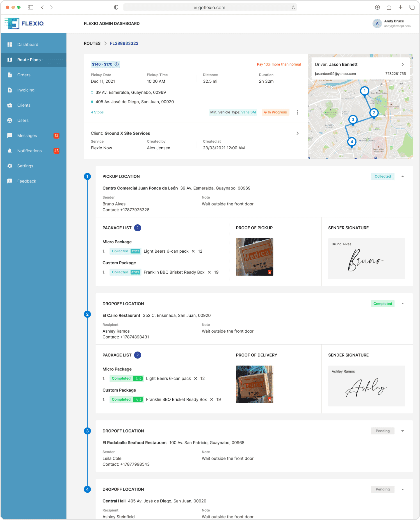Open driver Jason Bennett details chevron
Screen dimensions: 420x520
click(402, 64)
